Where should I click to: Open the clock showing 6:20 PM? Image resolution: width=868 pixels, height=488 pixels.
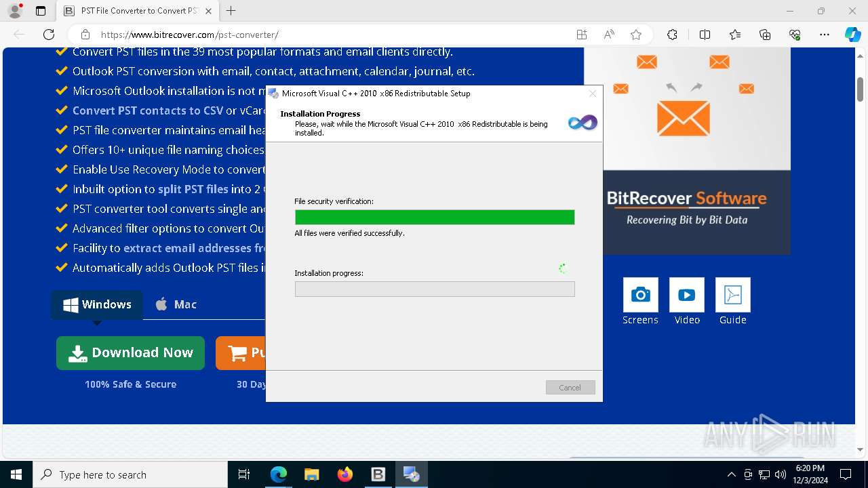click(x=810, y=474)
